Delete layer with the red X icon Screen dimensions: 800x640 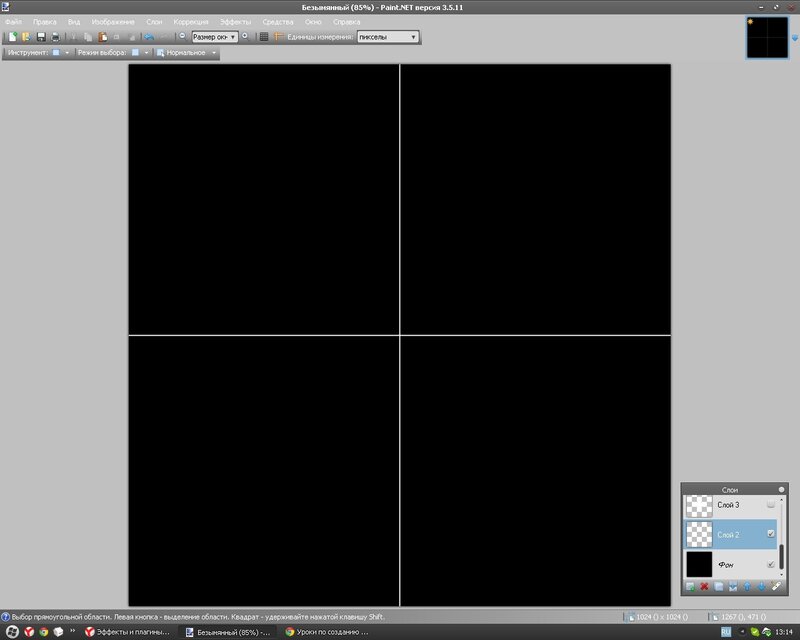tap(704, 586)
